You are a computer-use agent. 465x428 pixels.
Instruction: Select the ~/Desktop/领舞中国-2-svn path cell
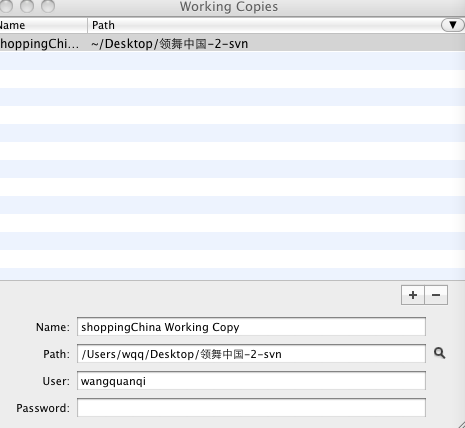[170, 44]
